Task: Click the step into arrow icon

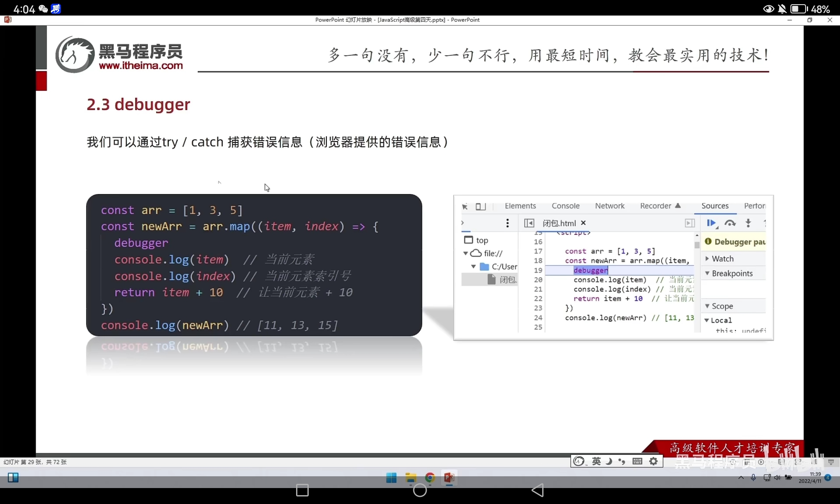Action: [748, 223]
